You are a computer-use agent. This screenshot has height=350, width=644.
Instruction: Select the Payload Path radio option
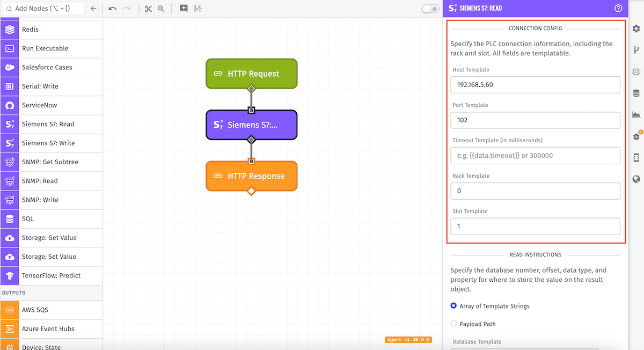453,324
